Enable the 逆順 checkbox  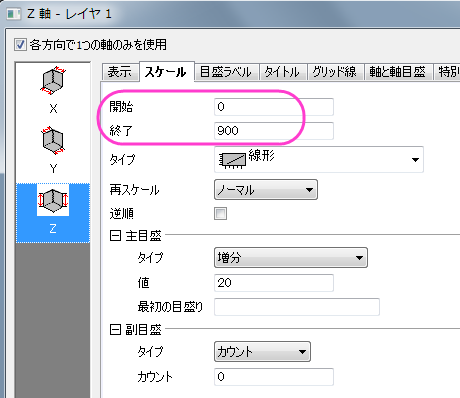coord(220,213)
